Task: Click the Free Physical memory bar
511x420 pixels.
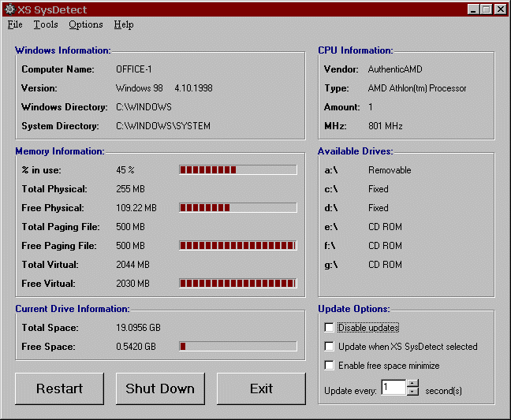Action: pos(238,208)
